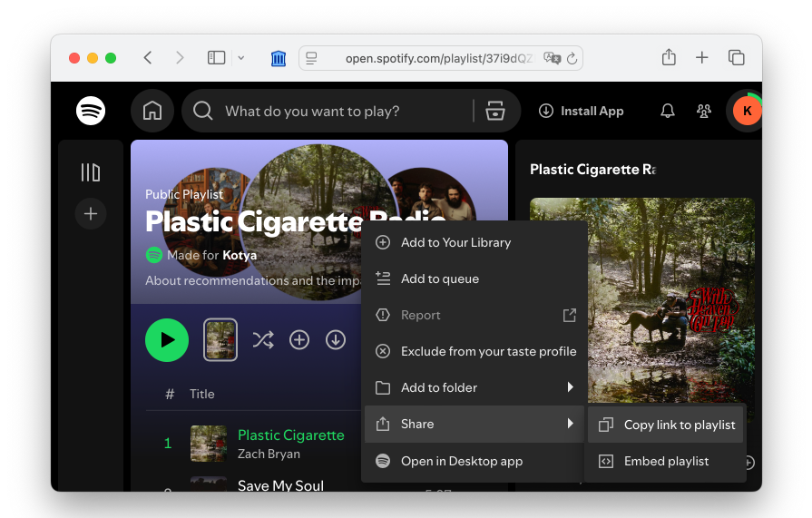The height and width of the screenshot is (518, 812).
Task: Click the translate icon in address bar
Action: point(552,58)
